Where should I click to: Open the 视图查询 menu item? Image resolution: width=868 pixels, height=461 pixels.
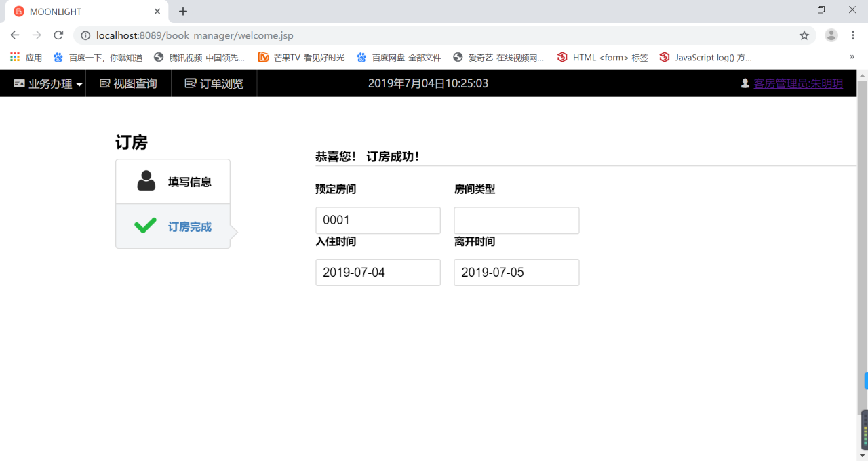(x=128, y=84)
